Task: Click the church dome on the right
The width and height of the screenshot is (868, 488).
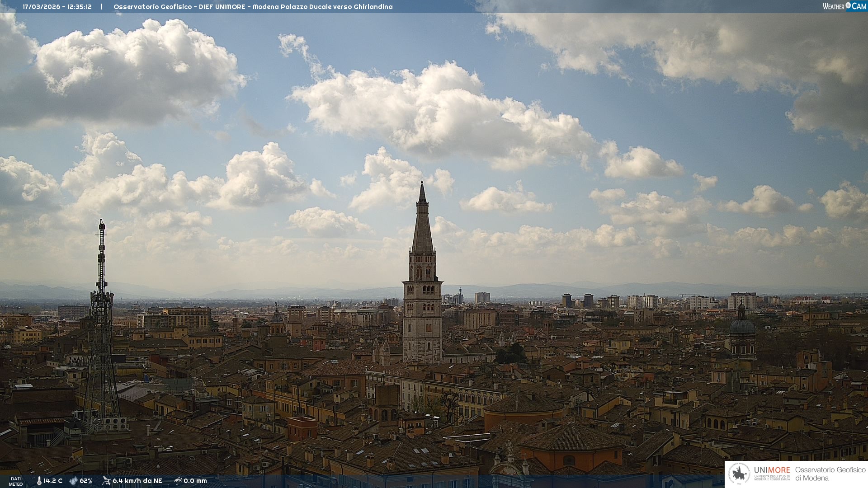Action: click(742, 325)
